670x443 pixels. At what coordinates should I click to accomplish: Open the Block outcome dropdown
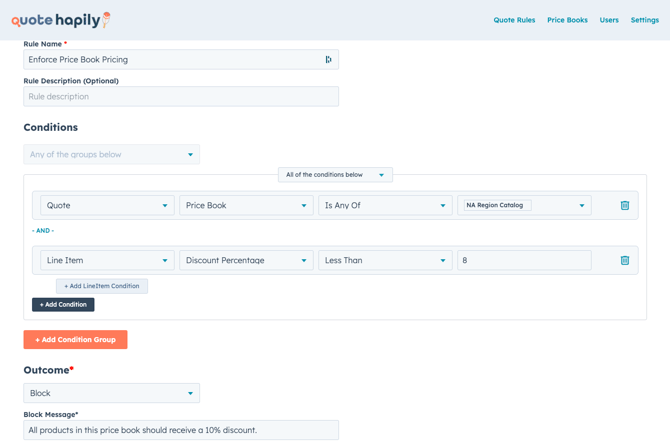click(x=111, y=394)
